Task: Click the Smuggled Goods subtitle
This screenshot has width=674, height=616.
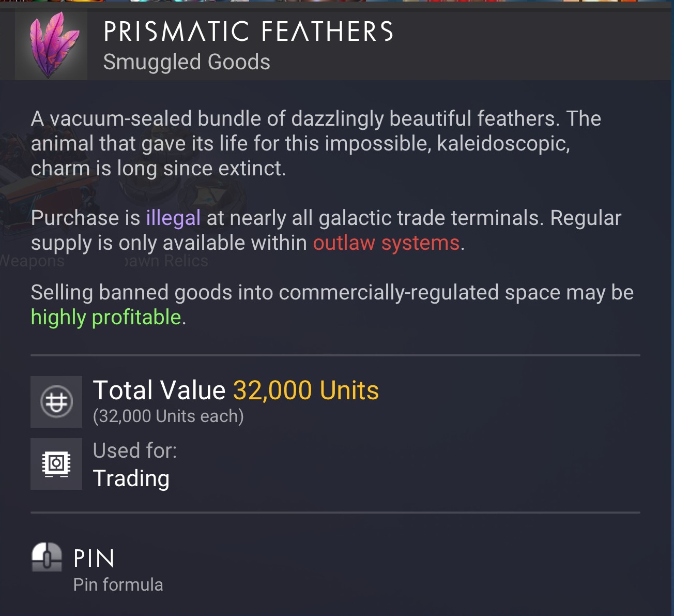Action: pos(187,62)
